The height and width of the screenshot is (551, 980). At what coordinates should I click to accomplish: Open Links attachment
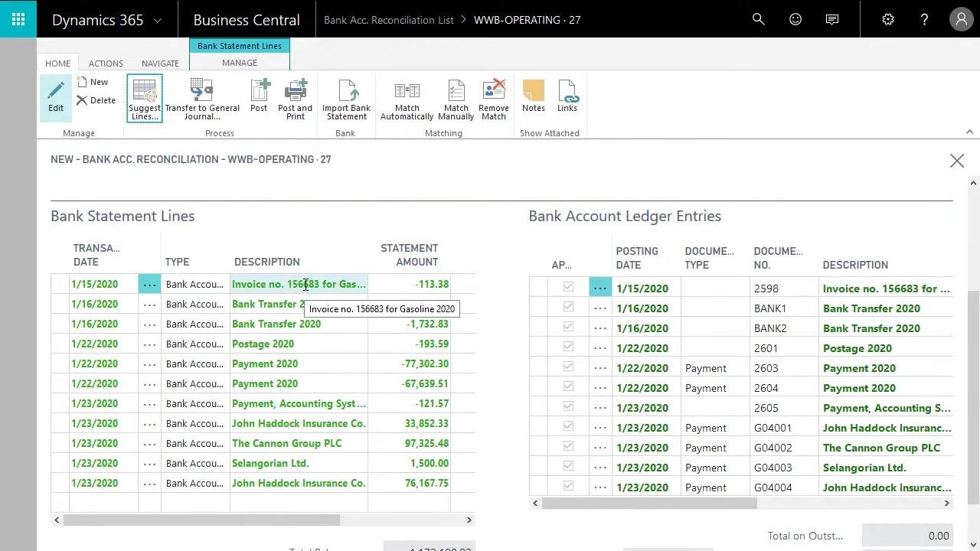(x=567, y=96)
